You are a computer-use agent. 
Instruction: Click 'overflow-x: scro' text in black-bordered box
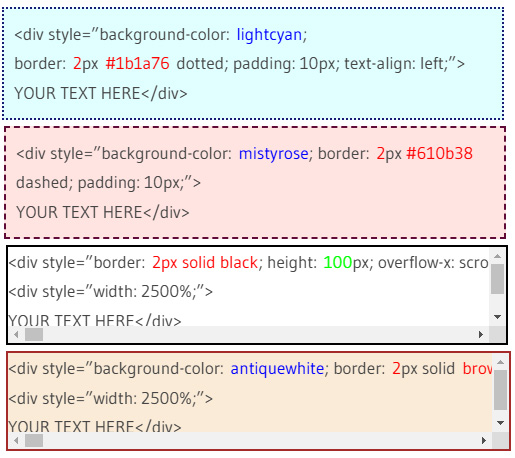(433, 263)
